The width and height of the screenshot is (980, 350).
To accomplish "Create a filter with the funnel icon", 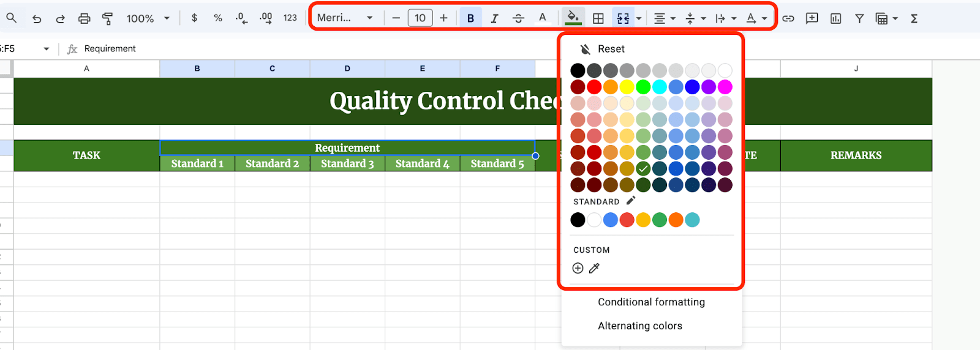I will [x=859, y=18].
